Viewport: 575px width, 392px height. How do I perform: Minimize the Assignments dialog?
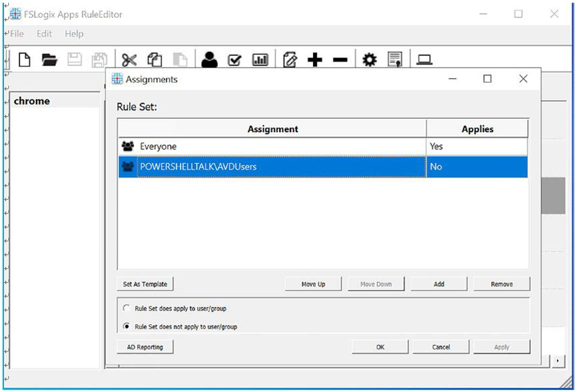(x=453, y=79)
